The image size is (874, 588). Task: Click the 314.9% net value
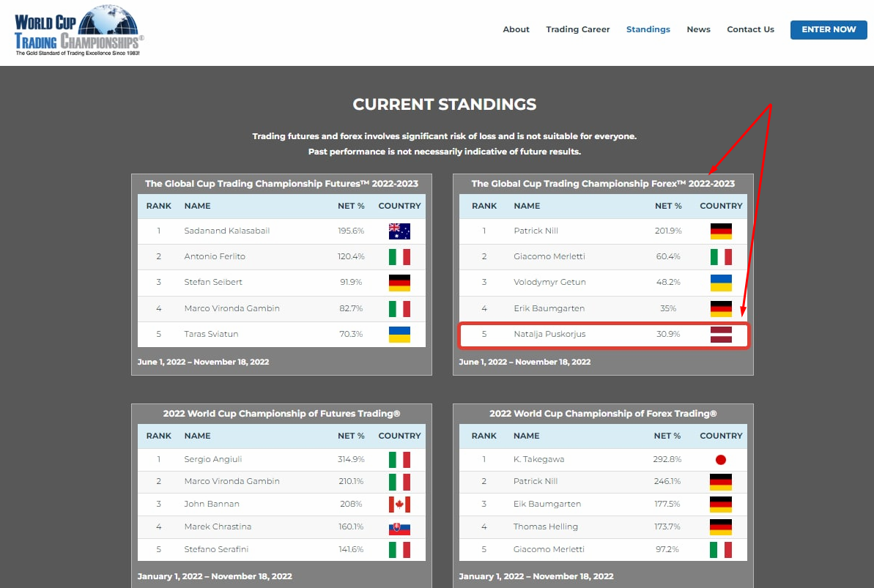point(351,459)
